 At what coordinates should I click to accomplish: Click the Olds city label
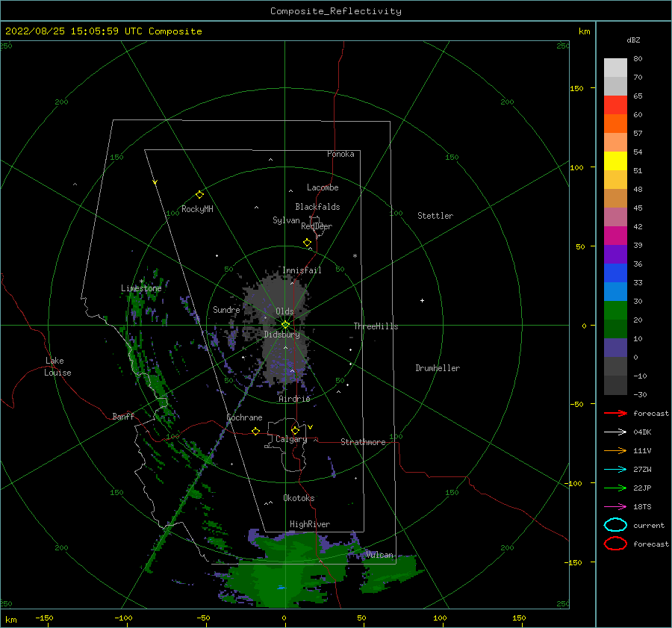coord(284,311)
